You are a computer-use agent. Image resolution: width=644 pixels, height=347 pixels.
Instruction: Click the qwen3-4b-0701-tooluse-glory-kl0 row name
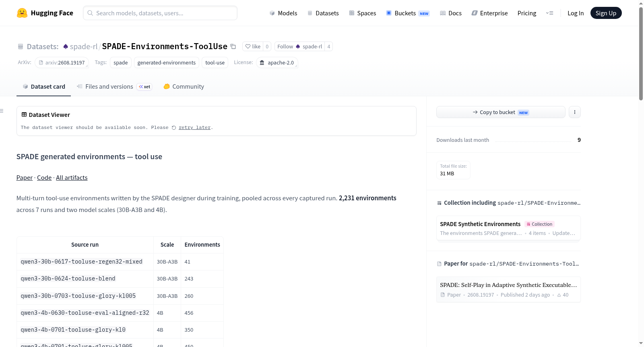[x=73, y=330]
